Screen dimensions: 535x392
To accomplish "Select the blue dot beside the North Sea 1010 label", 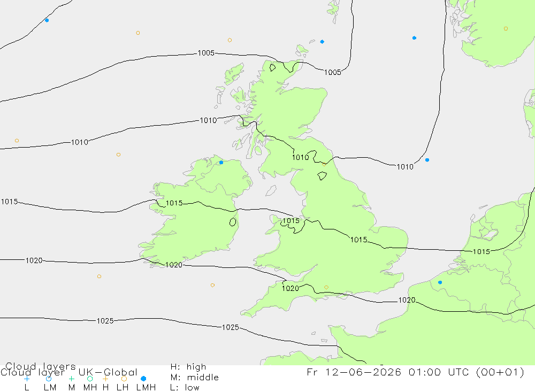I will pos(427,160).
